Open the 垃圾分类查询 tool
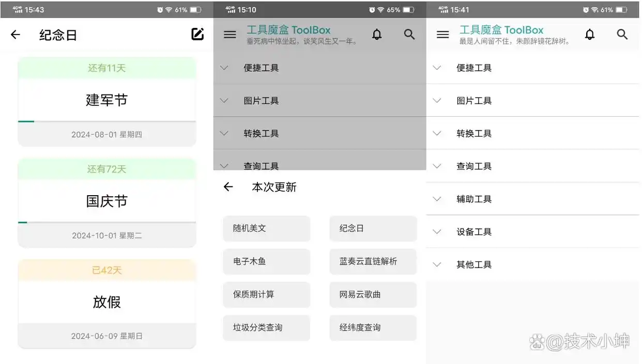The height and width of the screenshot is (364, 642). [x=266, y=328]
